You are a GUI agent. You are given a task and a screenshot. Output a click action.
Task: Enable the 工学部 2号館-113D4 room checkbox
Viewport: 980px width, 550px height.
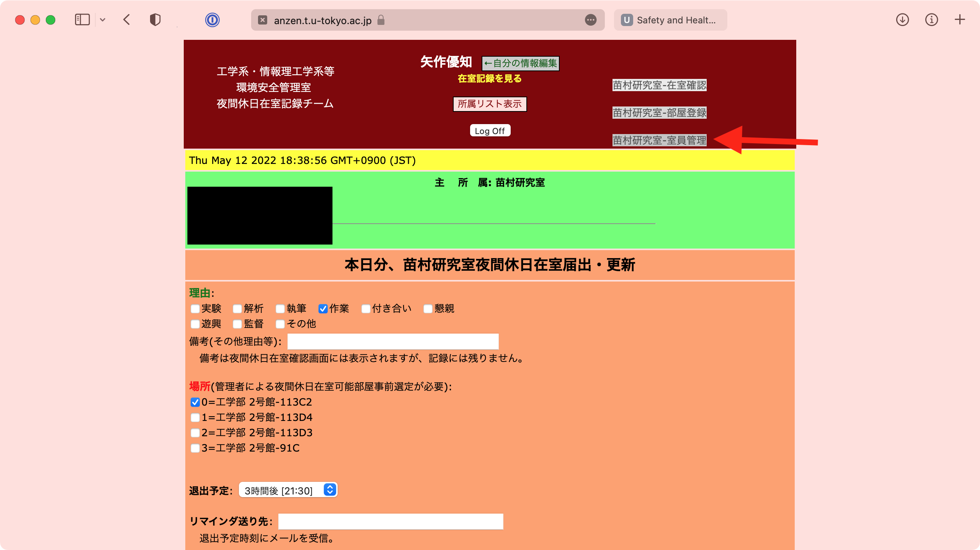pos(195,417)
